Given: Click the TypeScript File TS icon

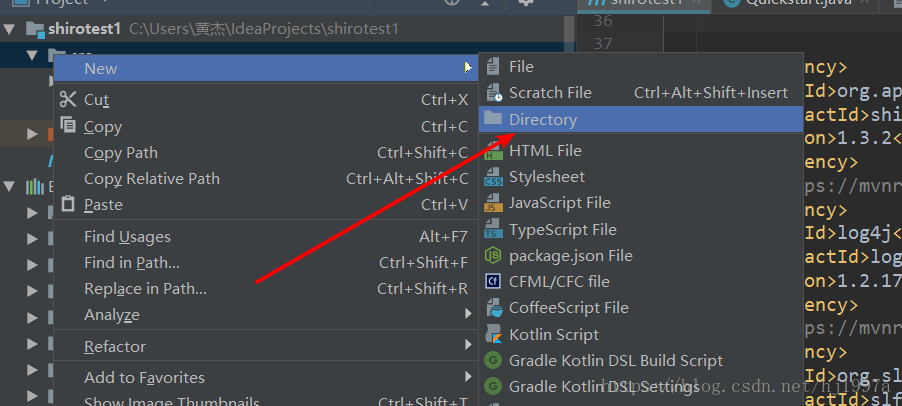Looking at the screenshot, I should point(493,230).
